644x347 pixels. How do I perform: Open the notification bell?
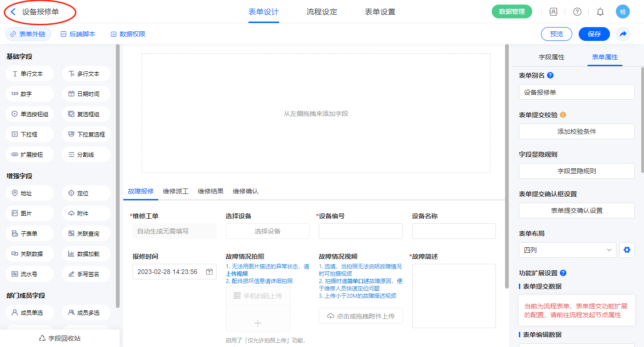point(600,12)
